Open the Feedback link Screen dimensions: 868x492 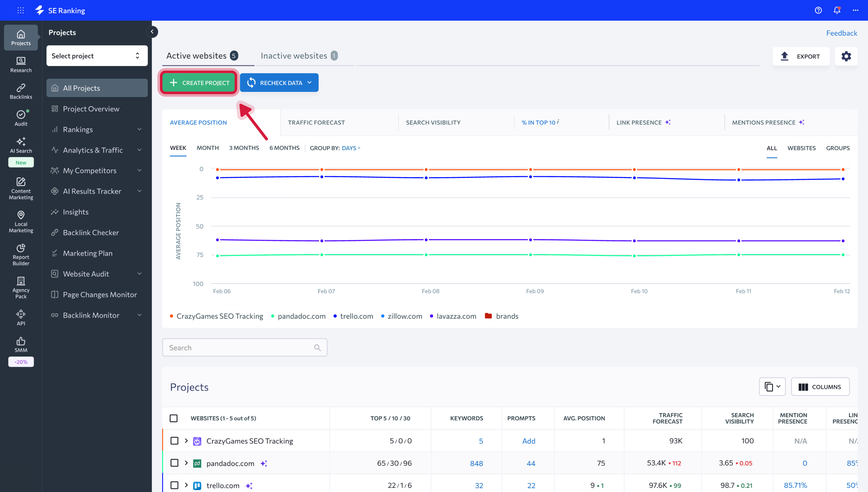[841, 33]
